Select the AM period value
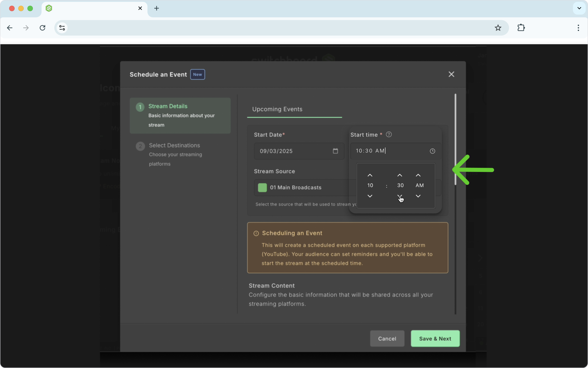Viewport: 588px width, 368px height. [x=420, y=185]
